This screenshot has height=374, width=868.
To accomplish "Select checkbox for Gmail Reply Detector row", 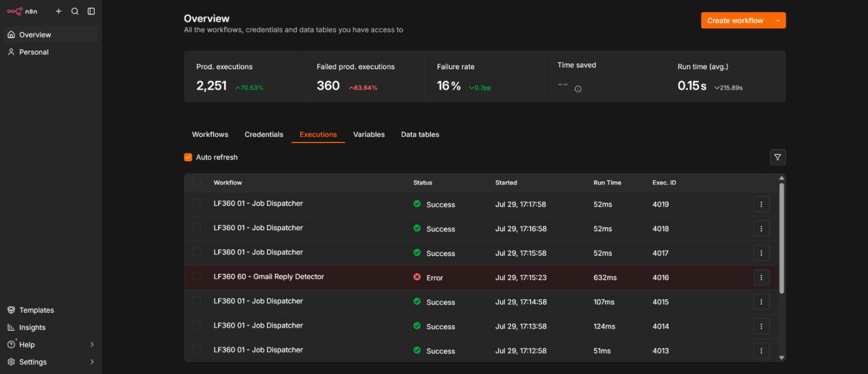I will tap(197, 276).
